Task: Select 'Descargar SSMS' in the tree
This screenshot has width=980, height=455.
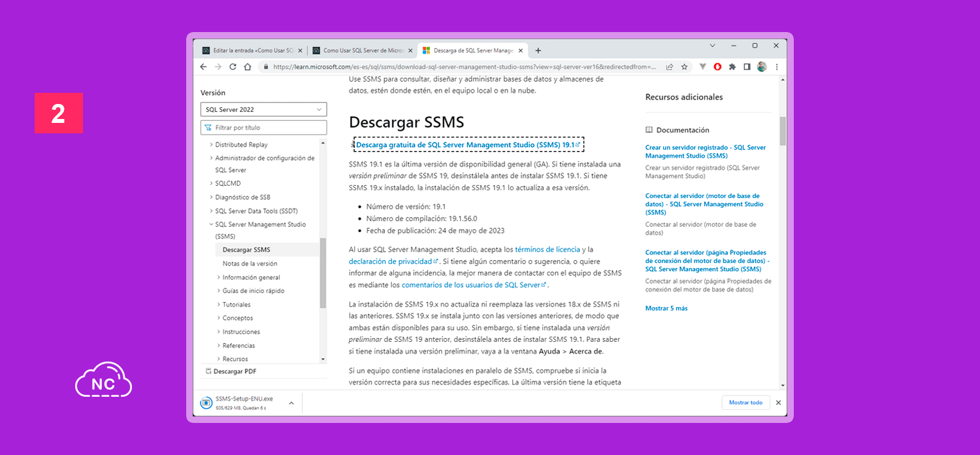Action: 246,250
